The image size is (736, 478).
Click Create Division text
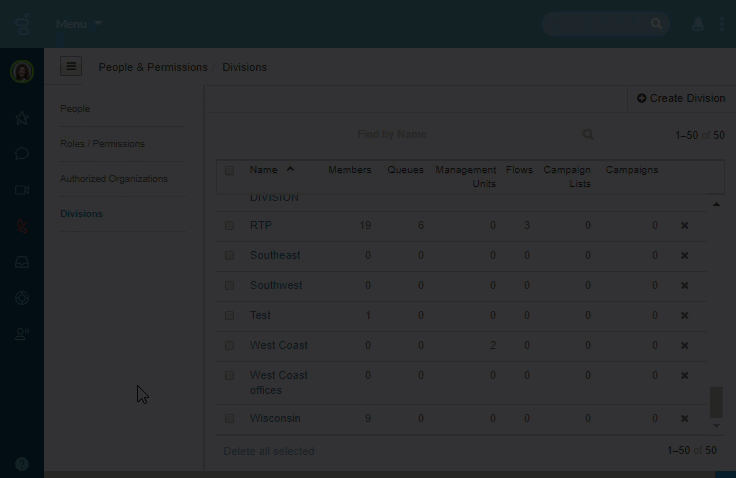688,98
